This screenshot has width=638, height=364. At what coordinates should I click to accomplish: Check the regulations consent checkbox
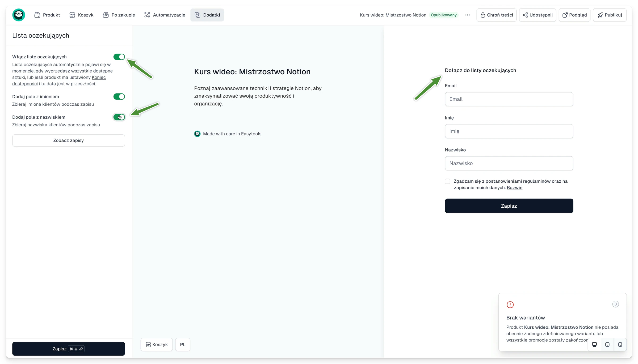tap(447, 181)
